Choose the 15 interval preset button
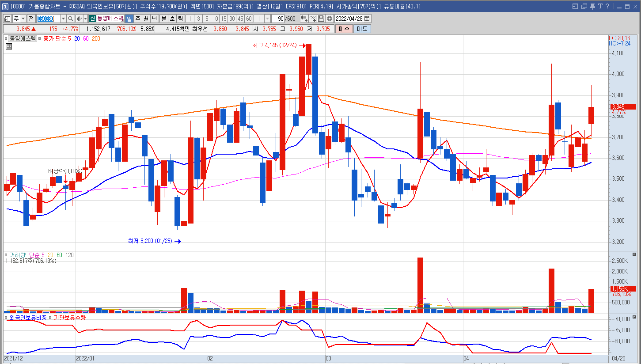 pos(224,19)
